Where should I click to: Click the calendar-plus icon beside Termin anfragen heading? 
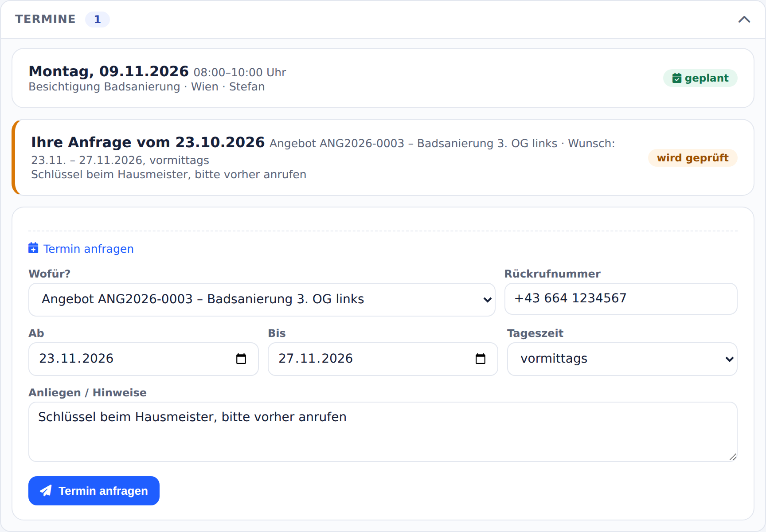33,248
